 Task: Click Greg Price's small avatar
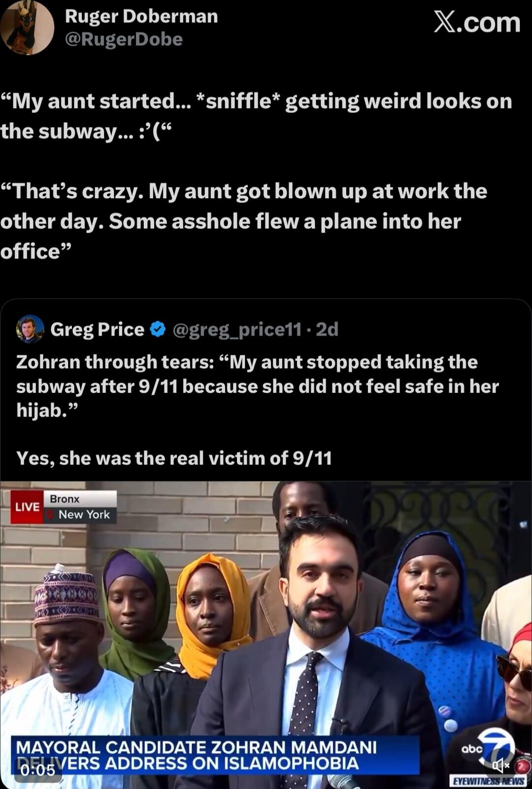30,329
